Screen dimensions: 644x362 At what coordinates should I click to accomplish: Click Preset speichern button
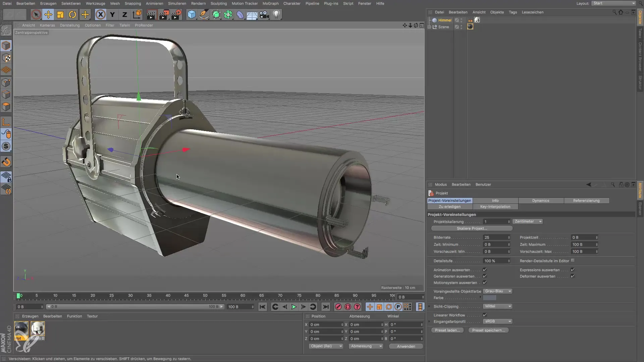[x=488, y=330]
